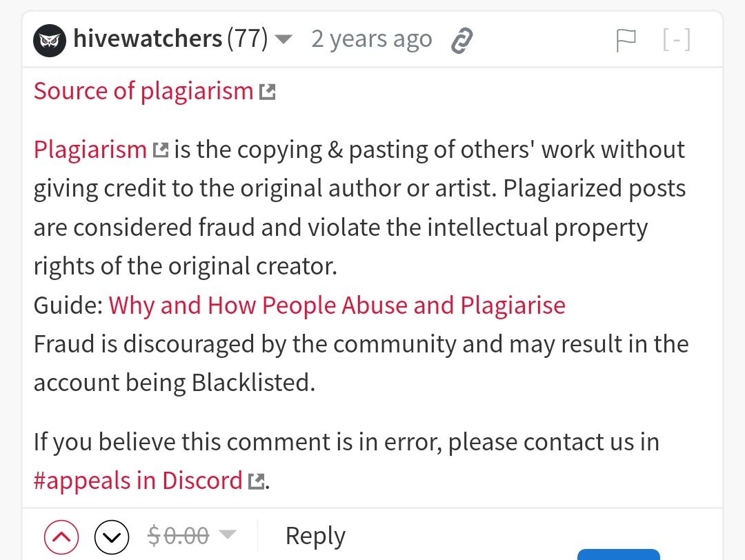
Task: Open the Source of plagiarism link
Action: 143,91
